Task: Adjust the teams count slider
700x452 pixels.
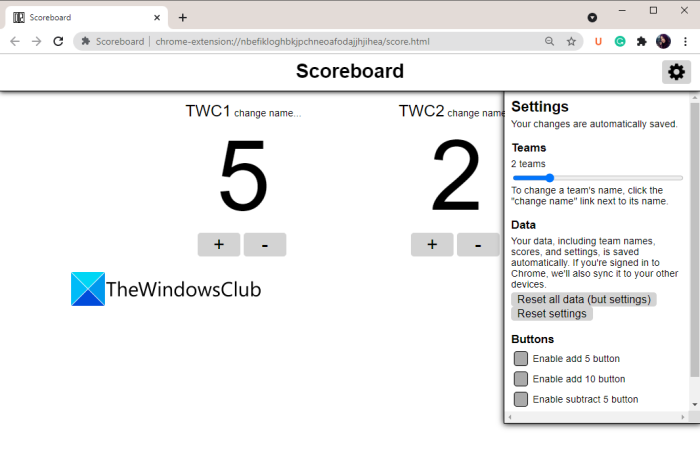Action: [x=597, y=178]
